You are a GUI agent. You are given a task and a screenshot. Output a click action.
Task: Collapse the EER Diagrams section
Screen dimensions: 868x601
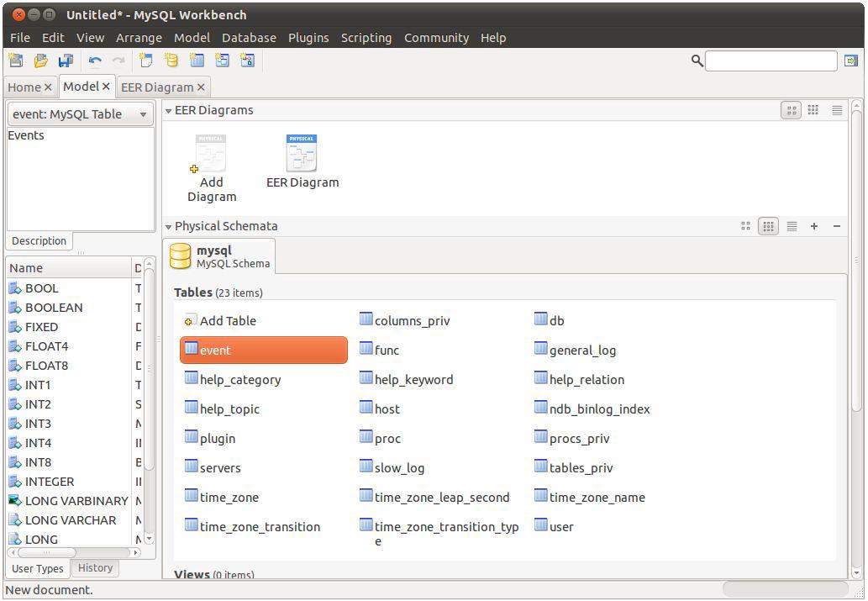[x=168, y=109]
